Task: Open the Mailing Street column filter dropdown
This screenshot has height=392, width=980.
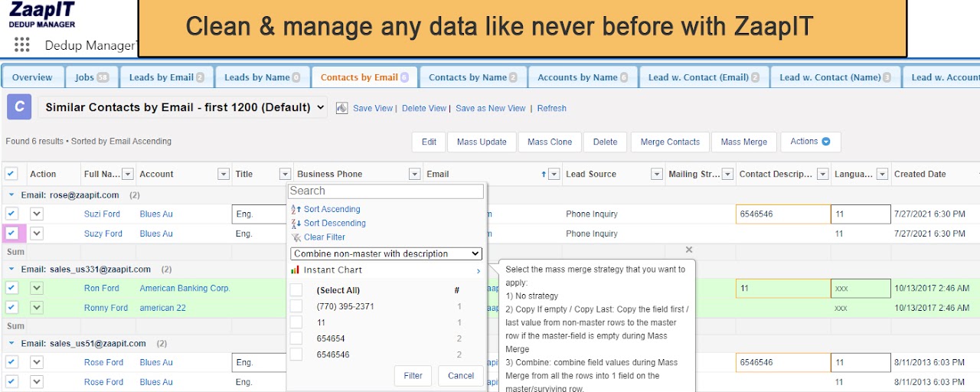Action: [727, 175]
